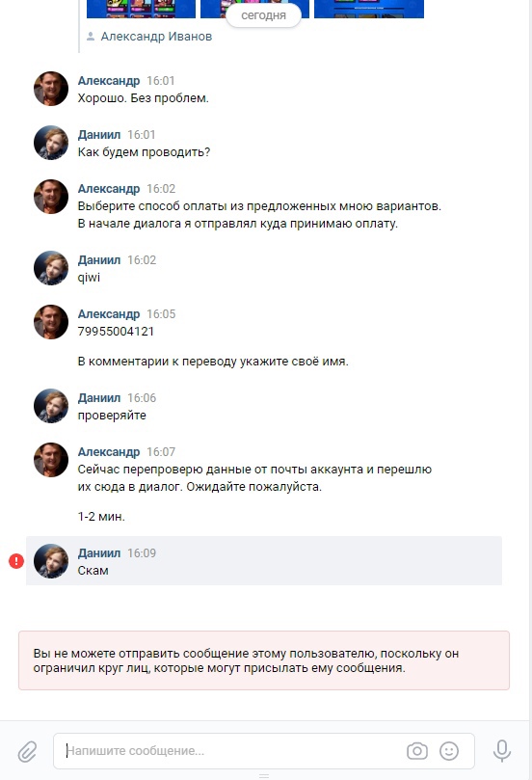Open the first forwarded image thumbnail
532x780 pixels.
(x=142, y=9)
